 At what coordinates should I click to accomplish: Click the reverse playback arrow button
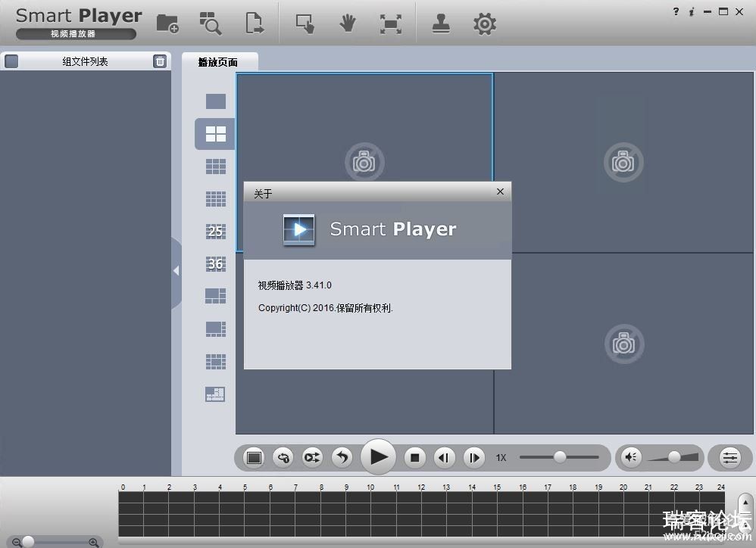[342, 457]
